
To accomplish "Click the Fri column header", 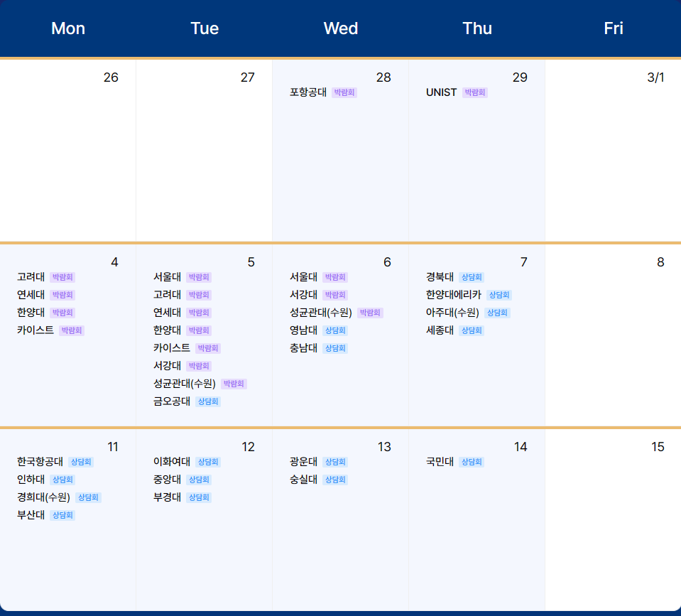I will point(614,28).
